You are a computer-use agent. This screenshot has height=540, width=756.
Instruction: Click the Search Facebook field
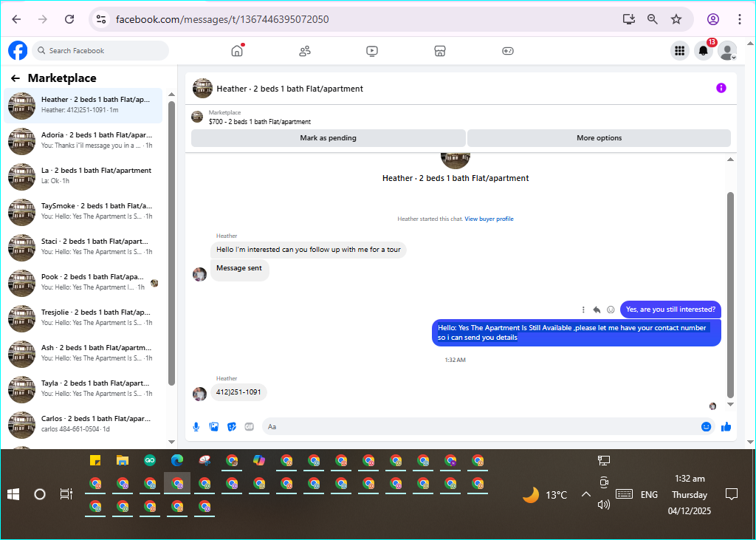tap(100, 51)
